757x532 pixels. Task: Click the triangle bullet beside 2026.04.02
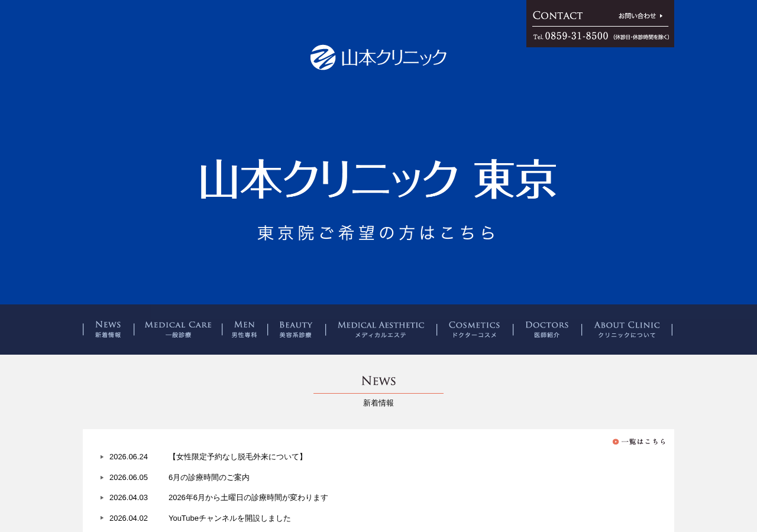102,518
